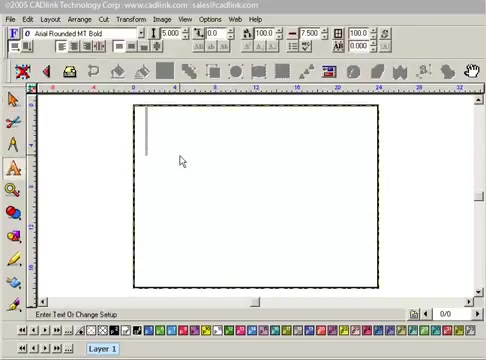The height and width of the screenshot is (360, 486).
Task: Open the Layout menu
Action: (50, 19)
